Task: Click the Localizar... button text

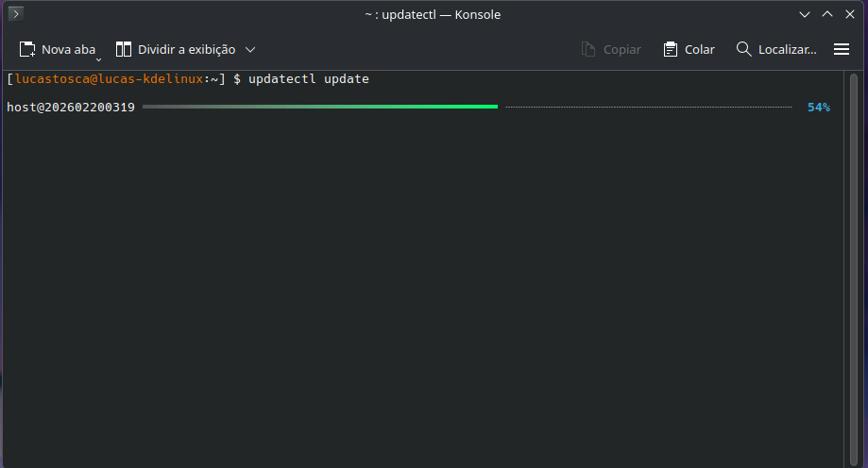Action: coord(787,49)
